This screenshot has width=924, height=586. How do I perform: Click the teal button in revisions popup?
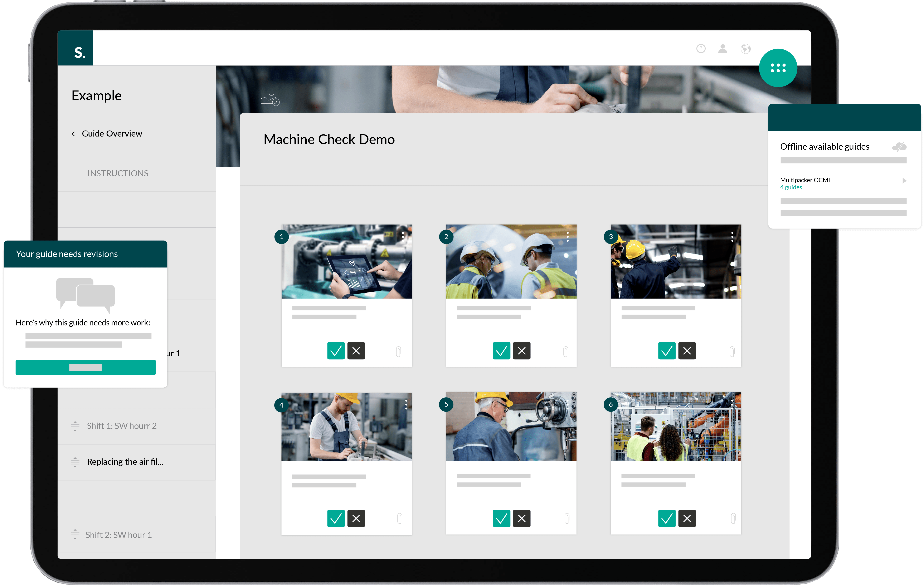tap(85, 367)
